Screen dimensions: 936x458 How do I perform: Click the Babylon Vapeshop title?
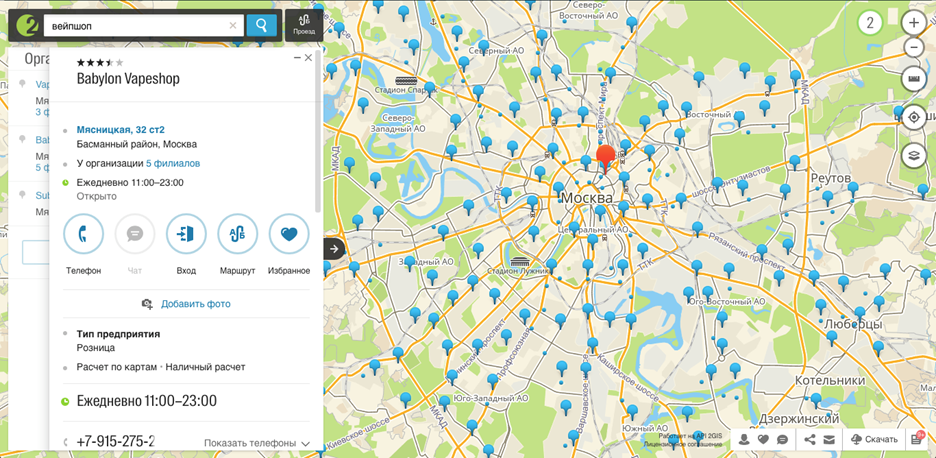click(128, 79)
